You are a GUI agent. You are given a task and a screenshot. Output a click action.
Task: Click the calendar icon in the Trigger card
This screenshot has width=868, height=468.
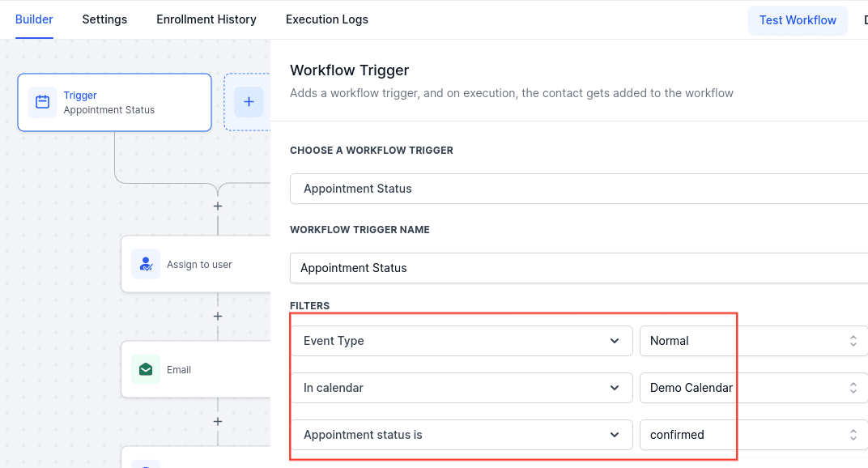pos(43,102)
